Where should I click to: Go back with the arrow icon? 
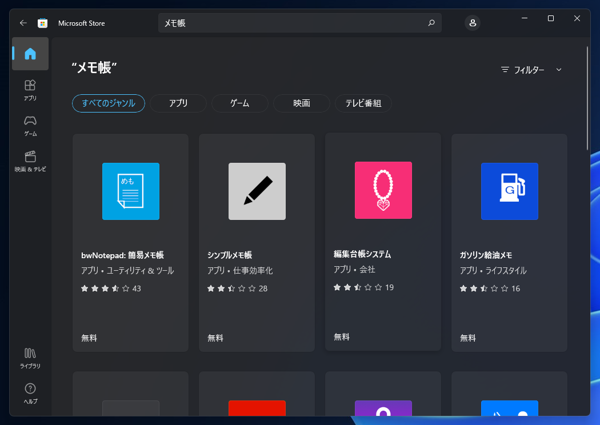pyautogui.click(x=23, y=23)
